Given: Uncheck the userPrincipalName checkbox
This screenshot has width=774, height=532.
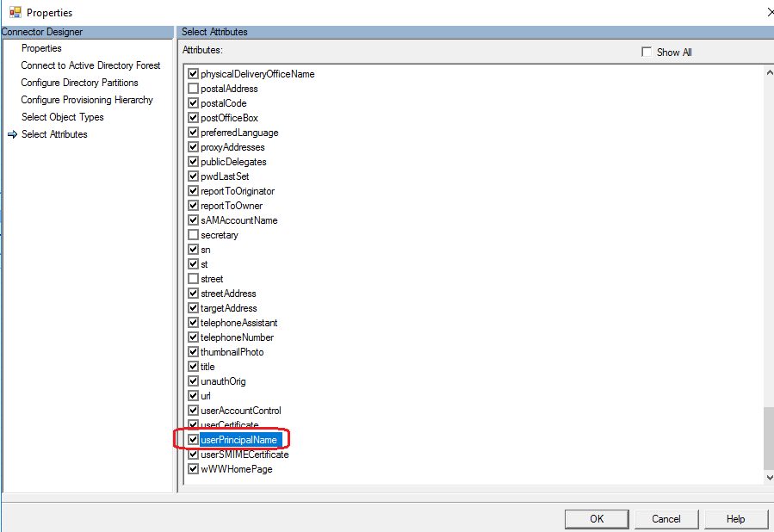Looking at the screenshot, I should tap(194, 440).
